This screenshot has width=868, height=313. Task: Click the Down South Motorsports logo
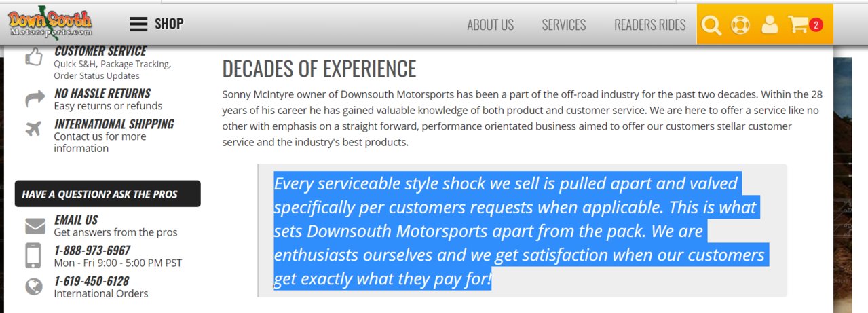coord(50,24)
